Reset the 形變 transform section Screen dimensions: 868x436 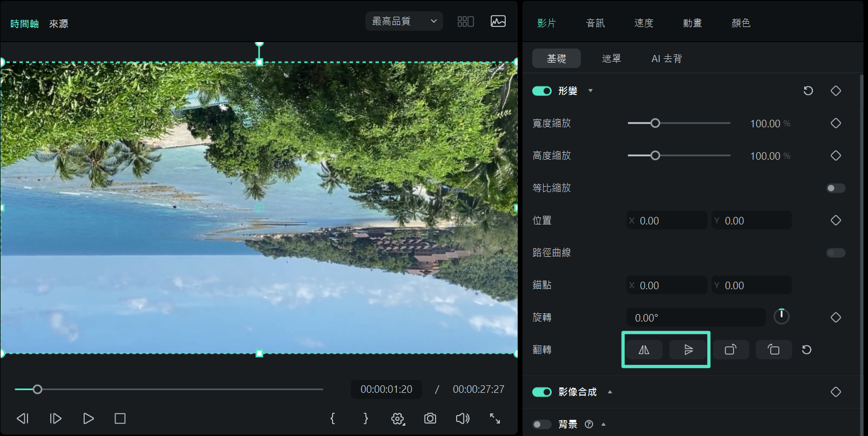tap(808, 91)
